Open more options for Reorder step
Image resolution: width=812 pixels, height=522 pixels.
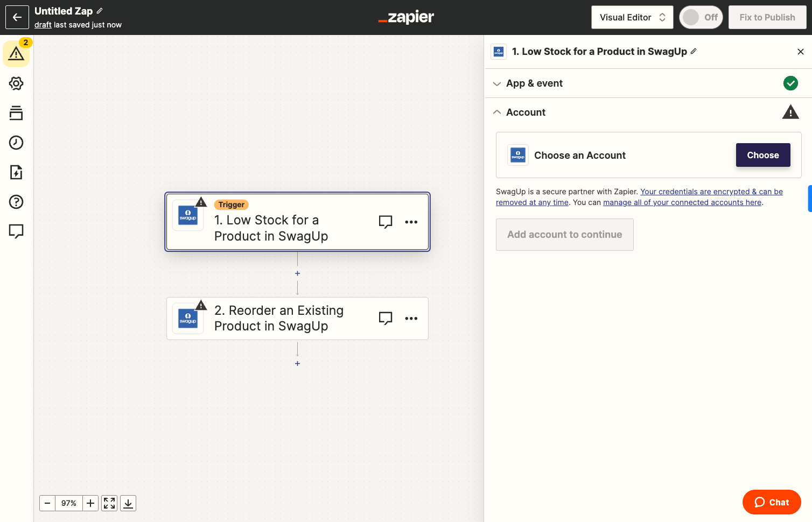pyautogui.click(x=411, y=318)
